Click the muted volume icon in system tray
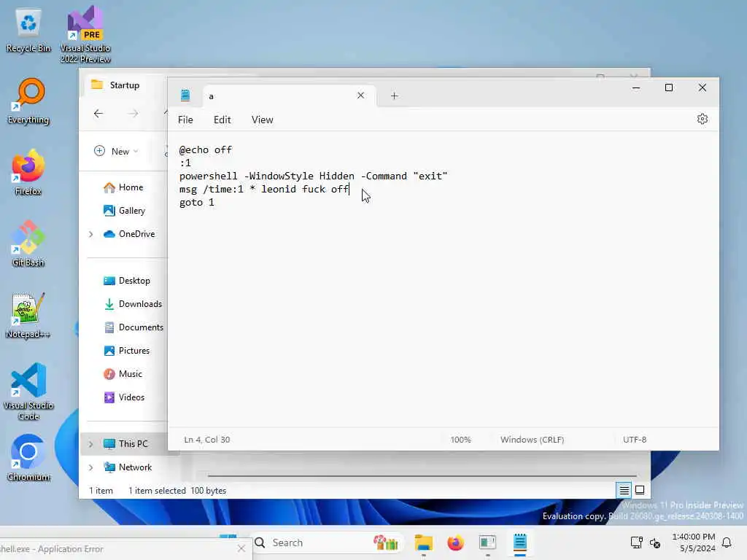Viewport: 747px width, 560px height. tap(655, 542)
